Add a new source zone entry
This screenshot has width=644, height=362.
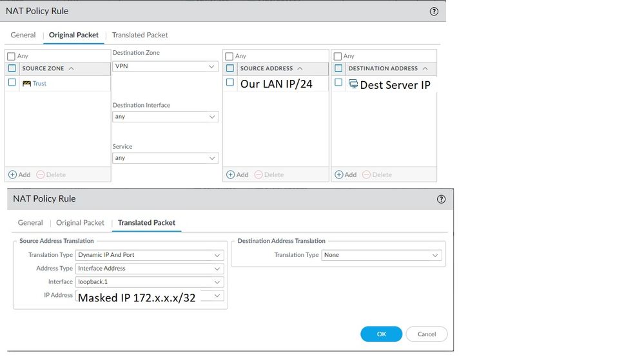[19, 175]
